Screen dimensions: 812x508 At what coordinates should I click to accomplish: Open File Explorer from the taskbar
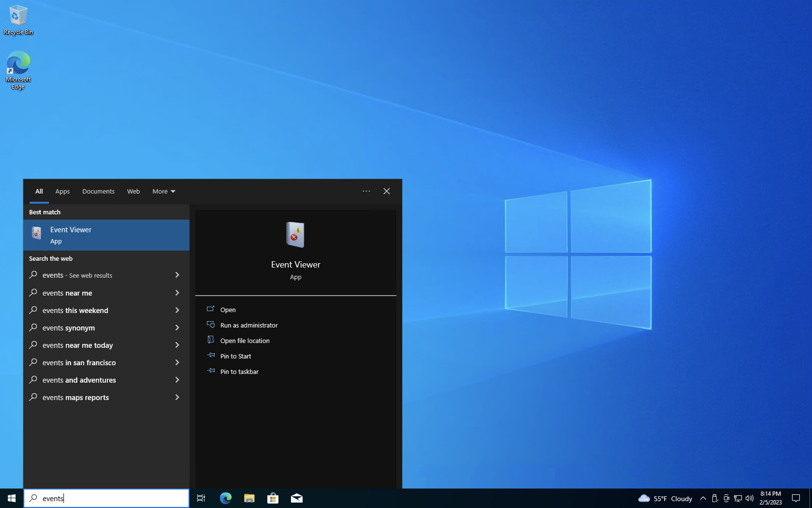(249, 498)
